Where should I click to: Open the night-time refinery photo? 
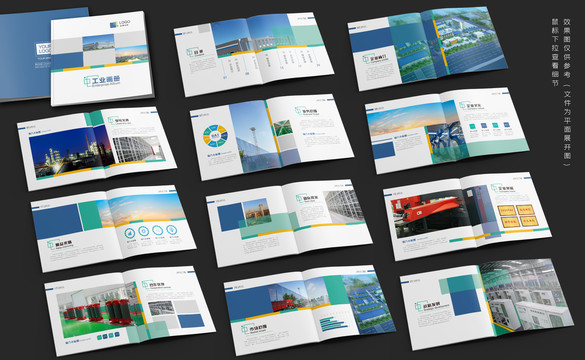(x=71, y=152)
